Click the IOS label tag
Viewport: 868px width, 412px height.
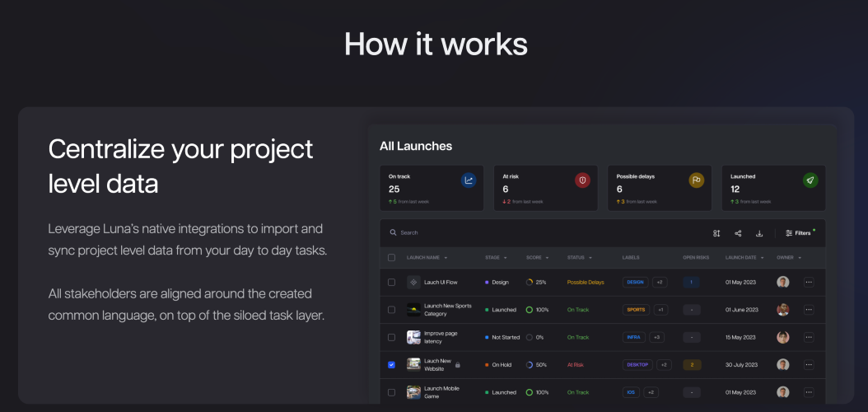pos(631,392)
